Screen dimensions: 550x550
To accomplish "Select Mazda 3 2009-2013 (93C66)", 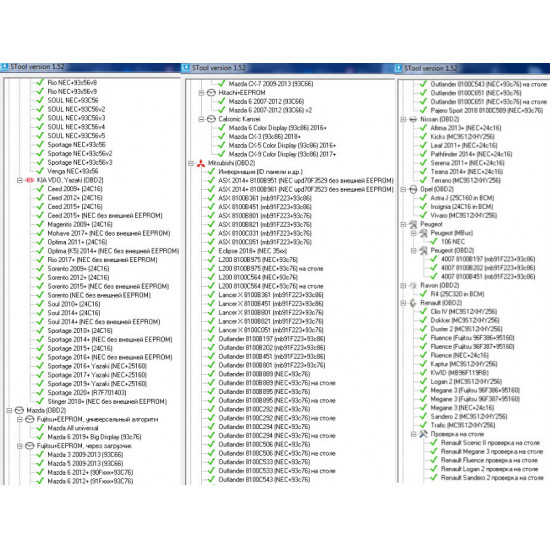I will pyautogui.click(x=86, y=455).
